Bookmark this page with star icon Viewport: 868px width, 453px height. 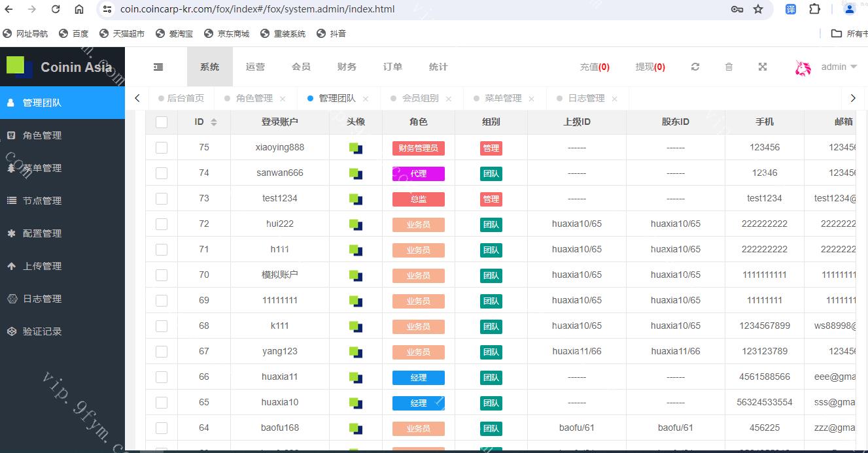758,9
